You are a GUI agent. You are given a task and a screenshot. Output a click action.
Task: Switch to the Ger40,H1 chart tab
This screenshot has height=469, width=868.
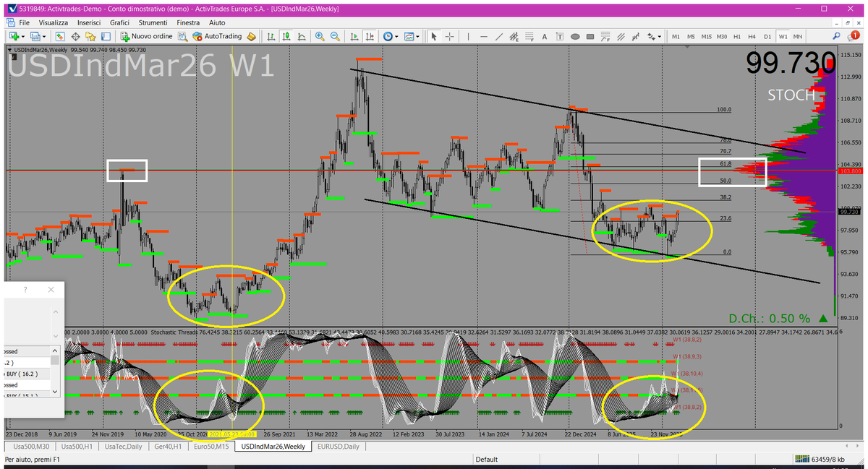coord(169,447)
